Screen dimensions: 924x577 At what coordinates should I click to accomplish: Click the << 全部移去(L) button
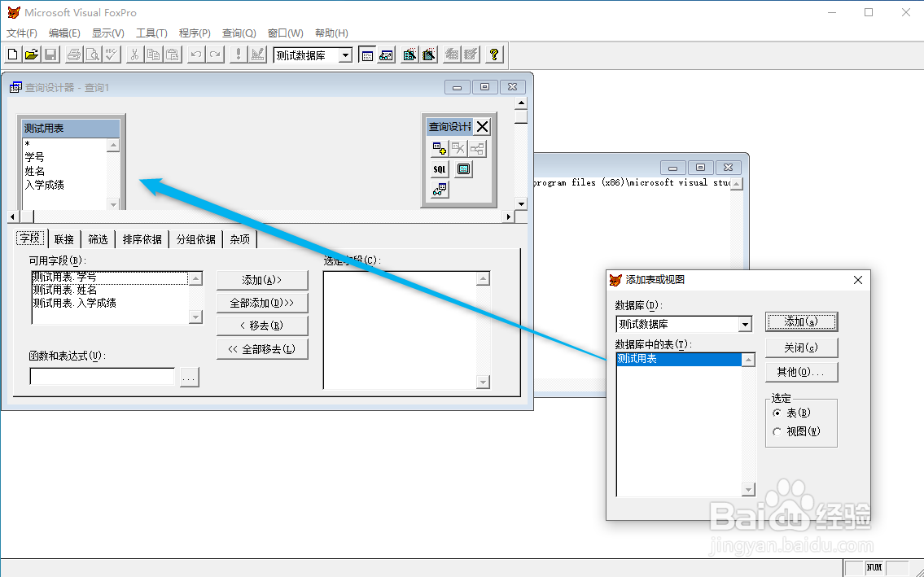[262, 349]
